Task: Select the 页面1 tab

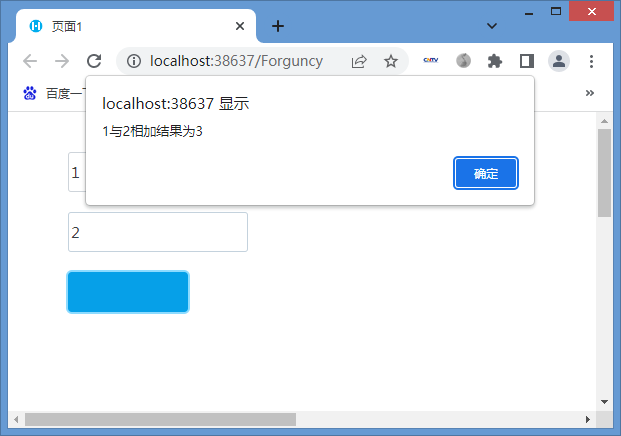Action: [x=135, y=26]
